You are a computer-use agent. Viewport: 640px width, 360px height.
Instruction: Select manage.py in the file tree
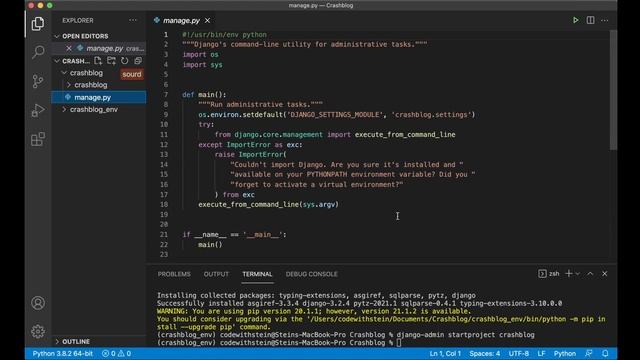point(99,97)
